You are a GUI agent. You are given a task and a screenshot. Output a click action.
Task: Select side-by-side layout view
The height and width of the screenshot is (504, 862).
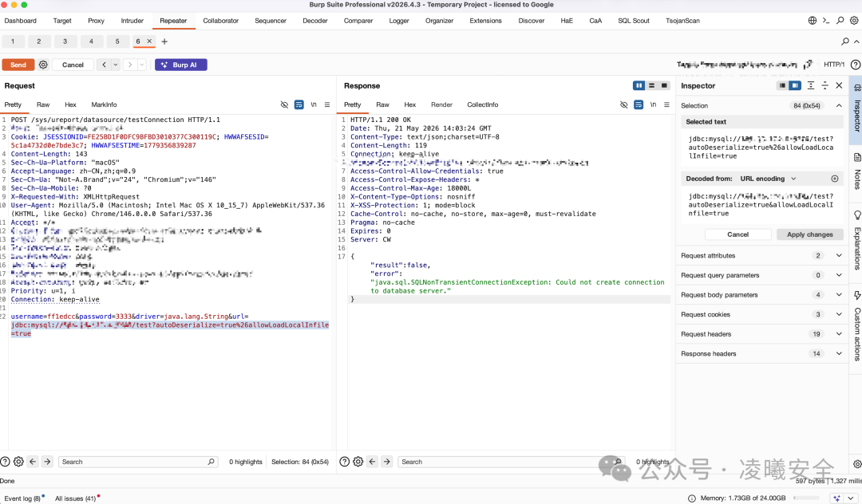639,85
